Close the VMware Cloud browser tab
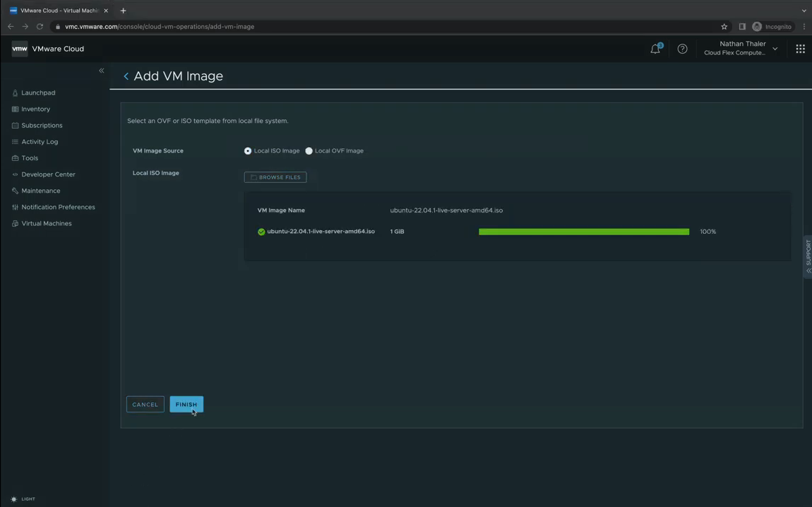Screen dimensions: 812x507 click(106, 11)
